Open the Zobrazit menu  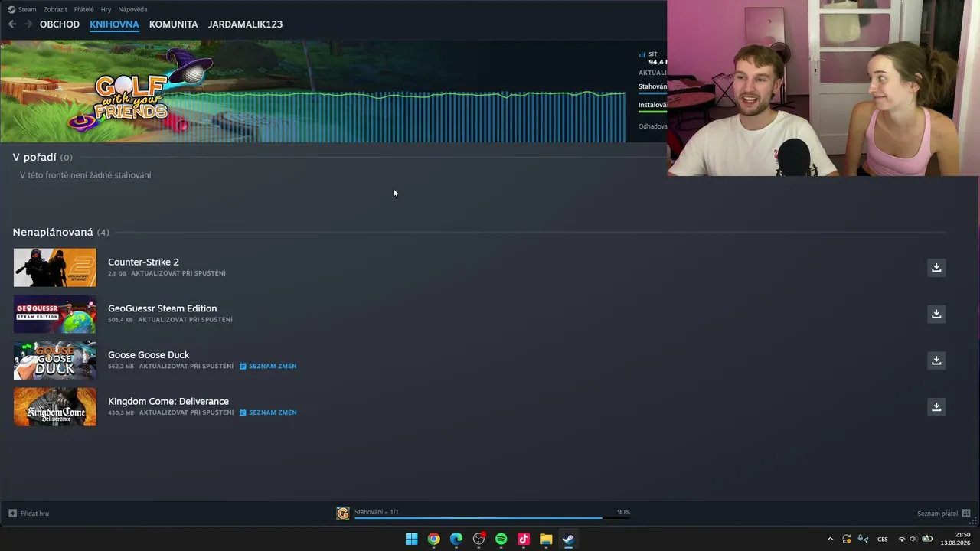[55, 10]
